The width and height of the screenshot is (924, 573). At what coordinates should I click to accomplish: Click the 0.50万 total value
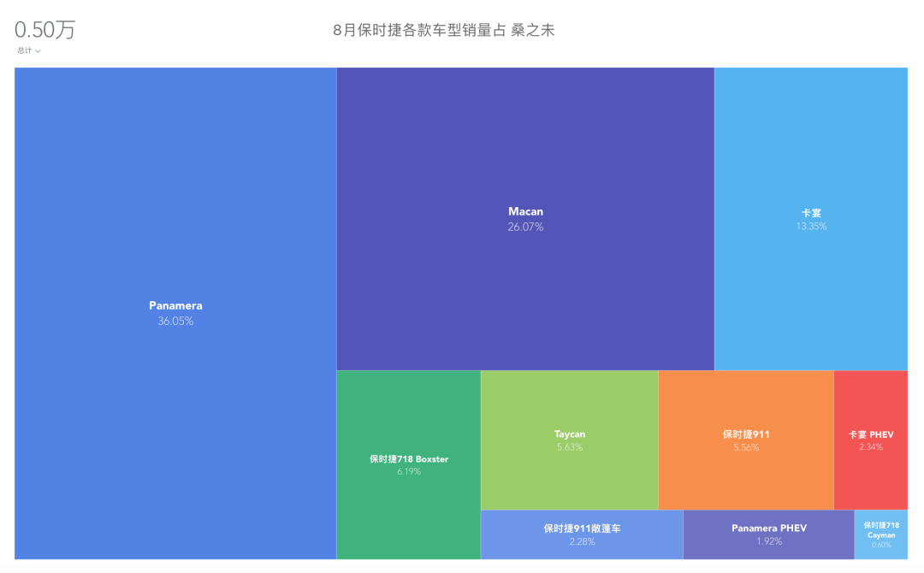[x=44, y=30]
